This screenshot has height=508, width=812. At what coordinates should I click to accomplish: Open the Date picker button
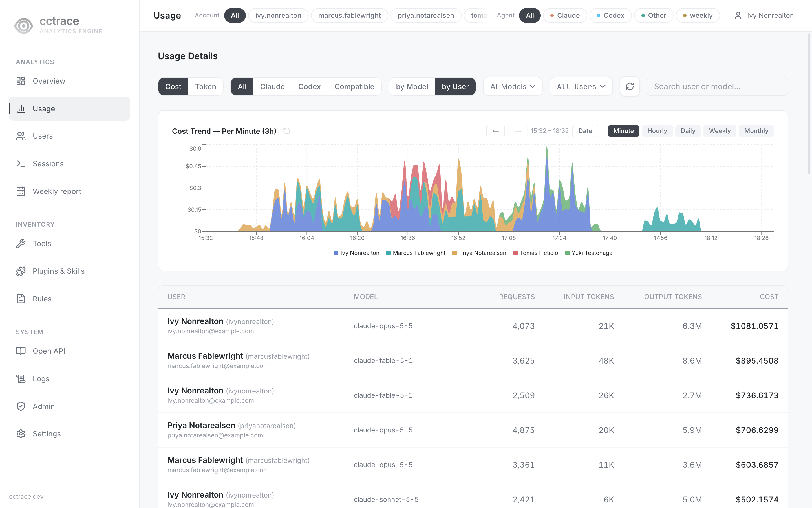585,131
